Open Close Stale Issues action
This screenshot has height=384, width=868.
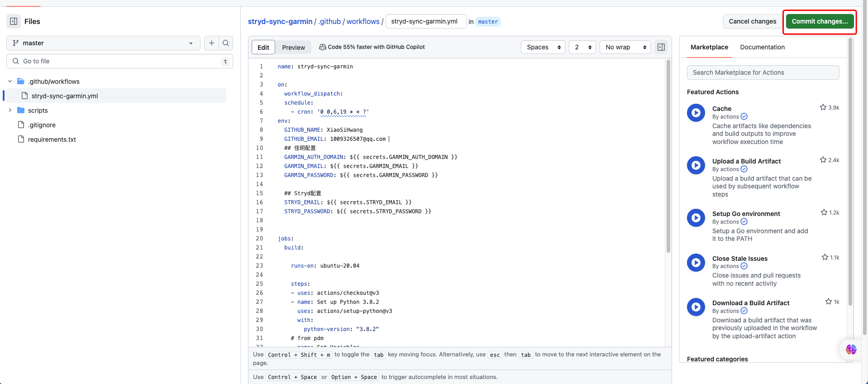(739, 259)
